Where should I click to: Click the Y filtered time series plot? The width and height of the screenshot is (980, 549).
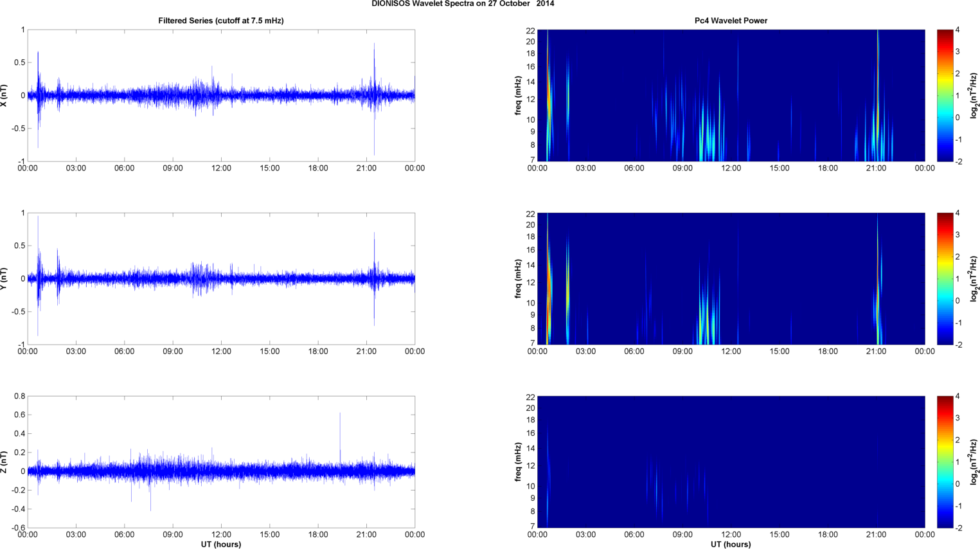pos(221,278)
